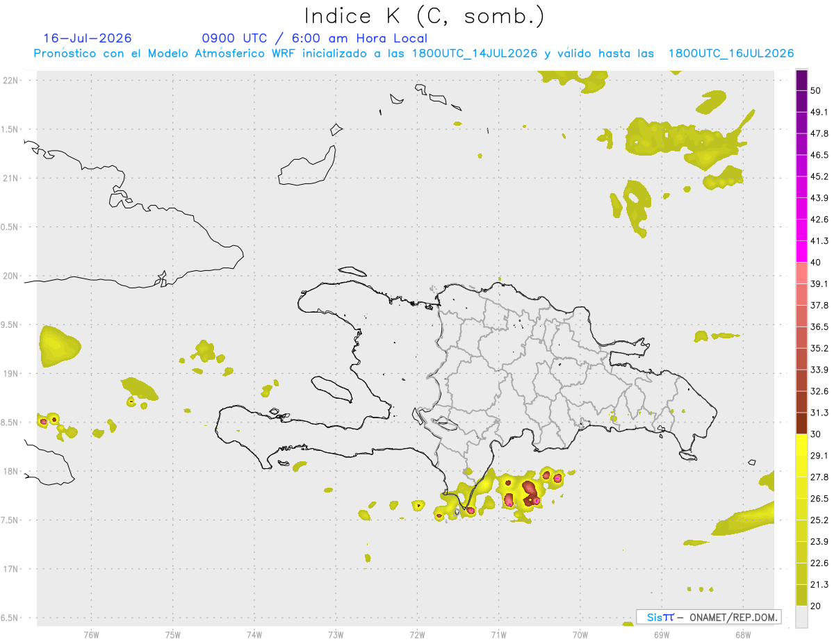Click the "19N" latitude label
The width and height of the screenshot is (834, 644).
coord(12,374)
